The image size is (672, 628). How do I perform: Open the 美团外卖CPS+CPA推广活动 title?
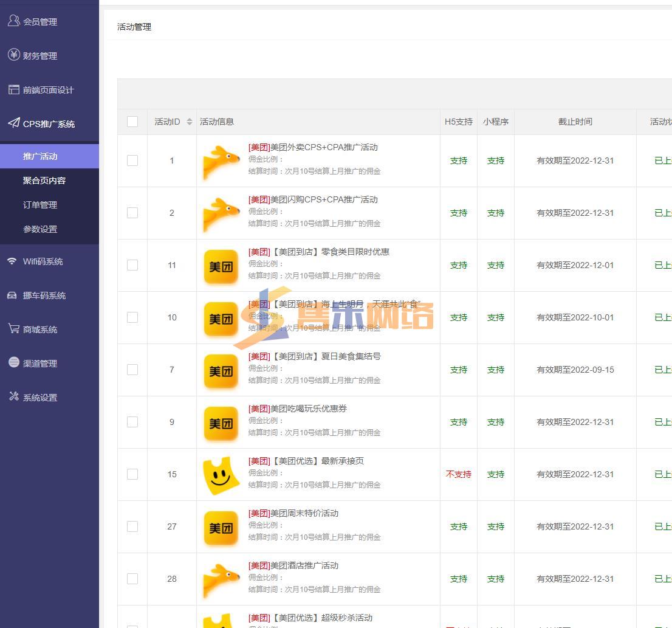[x=313, y=148]
